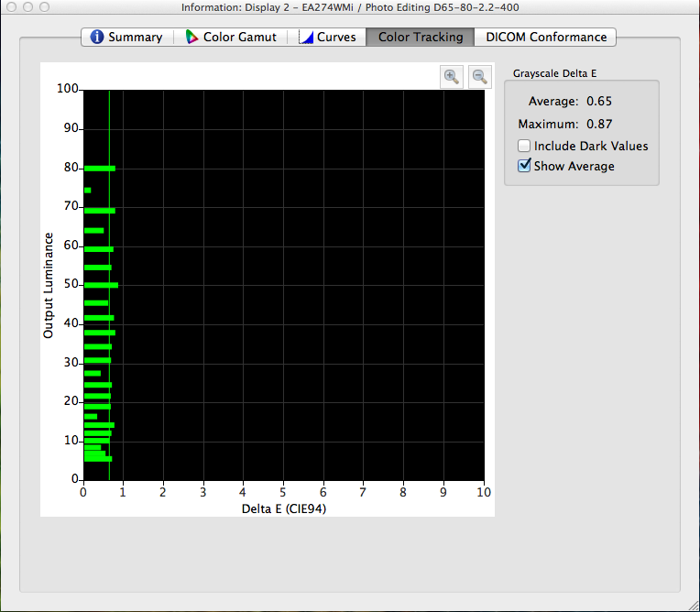Click the longest green bar at luminance 50
The image size is (700, 612).
coord(101,285)
